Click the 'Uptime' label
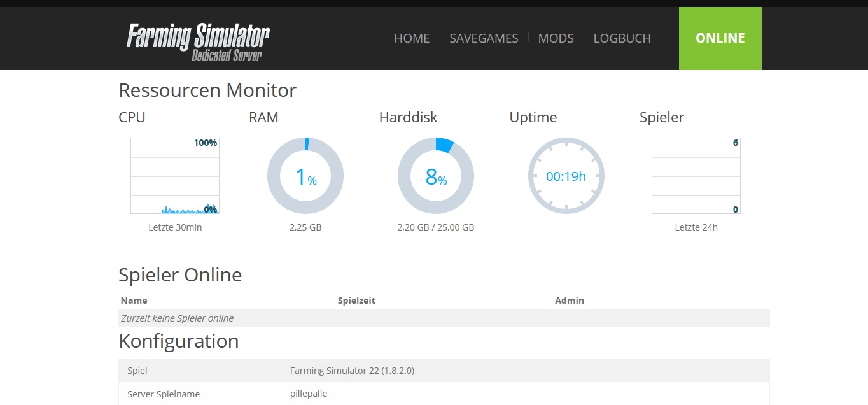 point(533,118)
